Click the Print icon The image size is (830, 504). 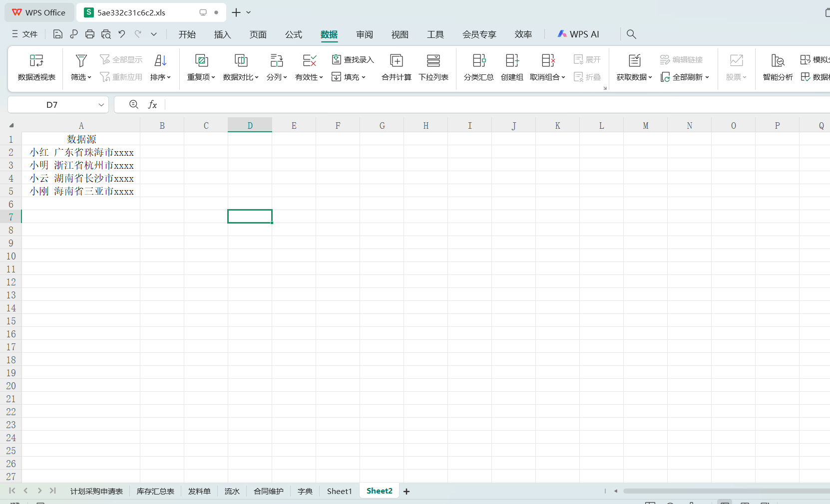(x=90, y=34)
